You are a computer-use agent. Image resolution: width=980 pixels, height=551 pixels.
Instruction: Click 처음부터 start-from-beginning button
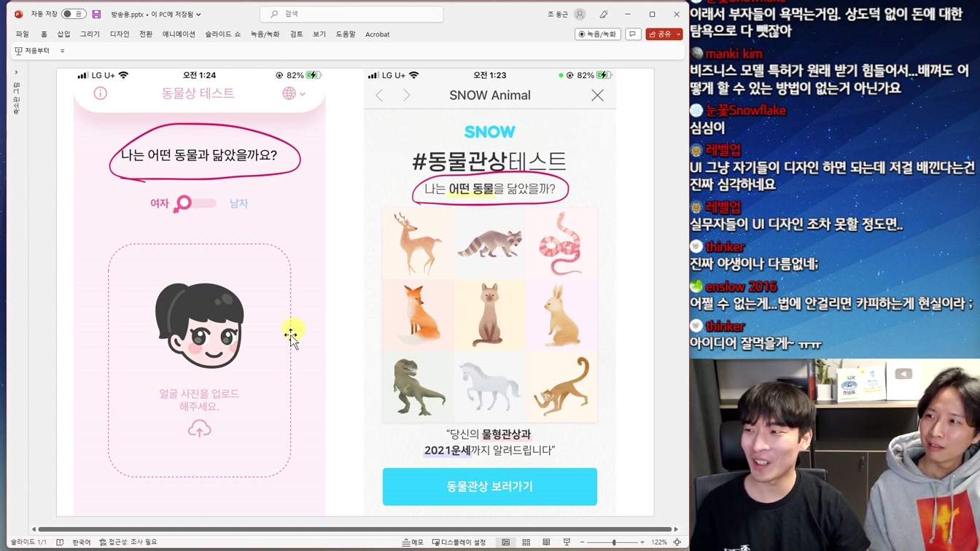(x=32, y=51)
